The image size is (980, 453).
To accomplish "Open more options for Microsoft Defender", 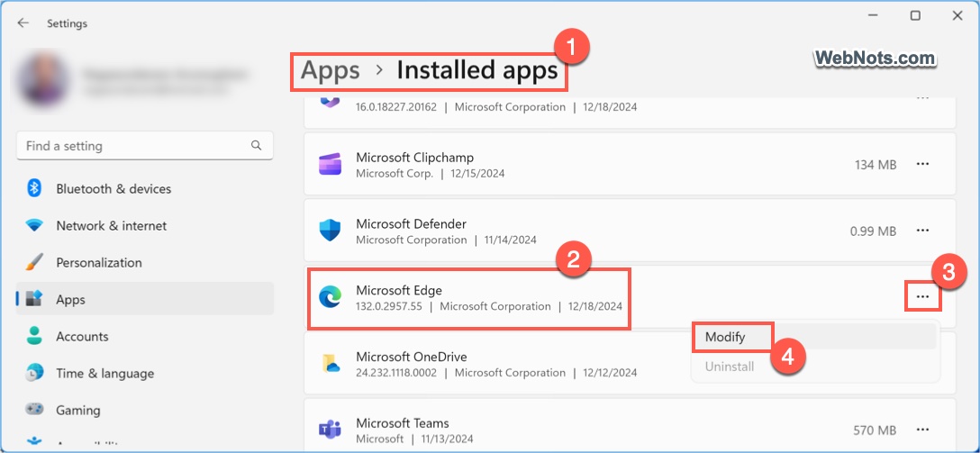I will pos(922,231).
